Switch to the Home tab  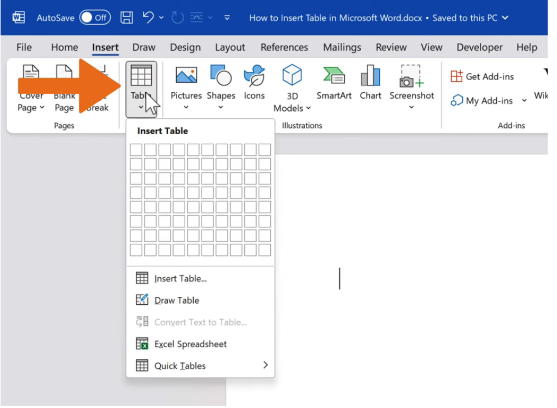(64, 47)
